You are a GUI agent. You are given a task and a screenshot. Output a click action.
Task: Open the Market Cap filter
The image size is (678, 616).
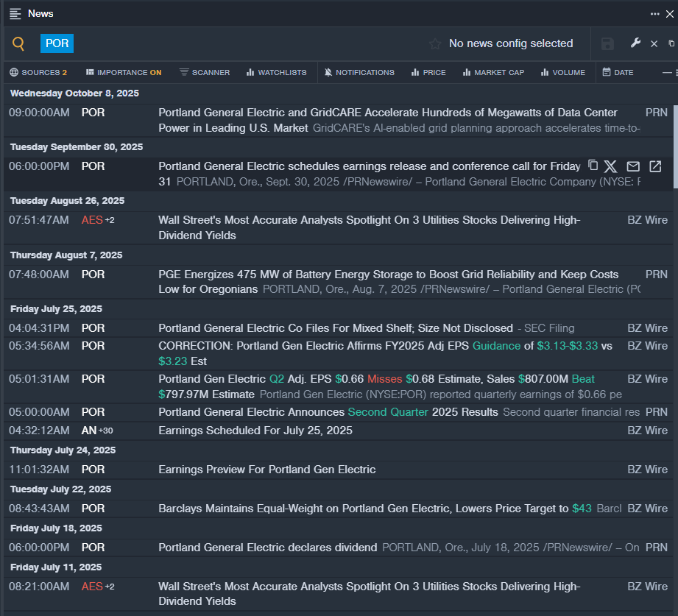(x=493, y=72)
